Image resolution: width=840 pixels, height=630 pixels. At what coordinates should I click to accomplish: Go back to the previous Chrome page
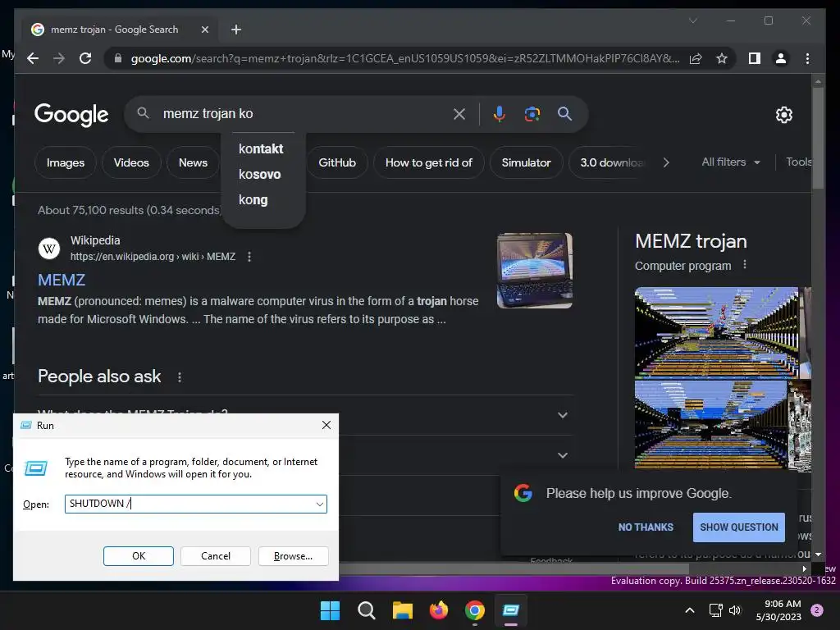(33, 58)
